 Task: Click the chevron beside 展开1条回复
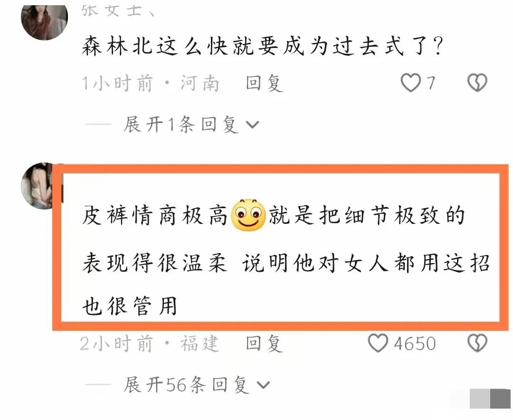(x=252, y=125)
